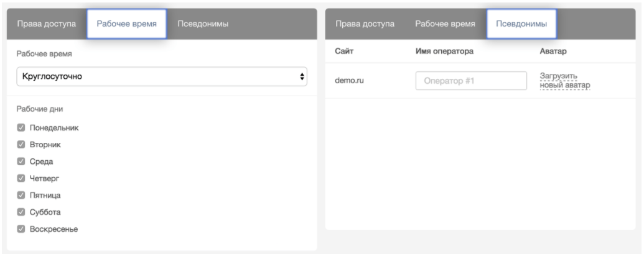Click the dropdown arrows on Рабочее время select
The width and height of the screenshot is (644, 254).
tap(302, 76)
